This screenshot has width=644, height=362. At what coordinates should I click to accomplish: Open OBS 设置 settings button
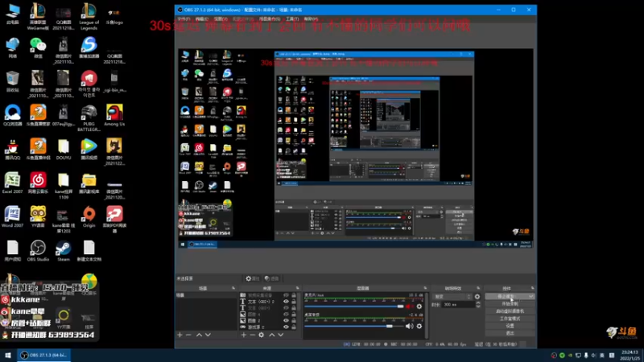point(510,326)
